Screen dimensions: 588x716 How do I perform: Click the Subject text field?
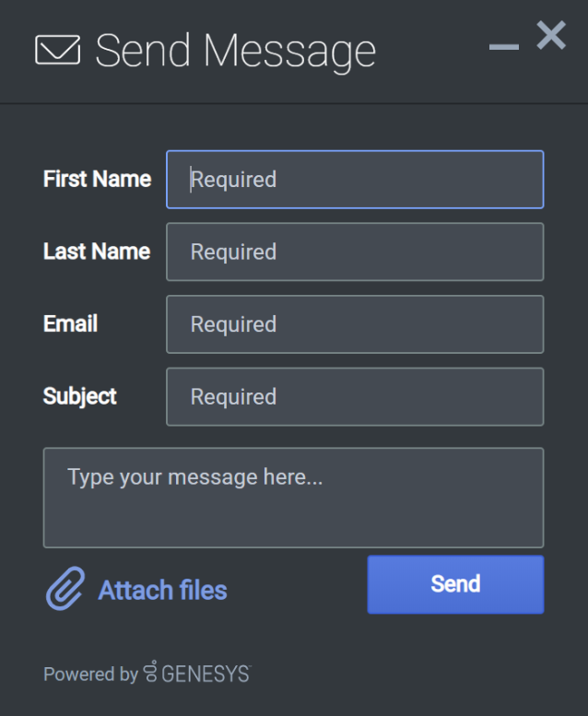click(x=355, y=397)
